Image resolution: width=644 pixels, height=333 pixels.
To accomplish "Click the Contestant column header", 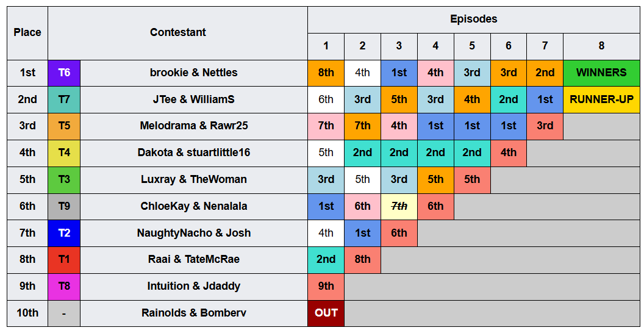I will coord(178,33).
